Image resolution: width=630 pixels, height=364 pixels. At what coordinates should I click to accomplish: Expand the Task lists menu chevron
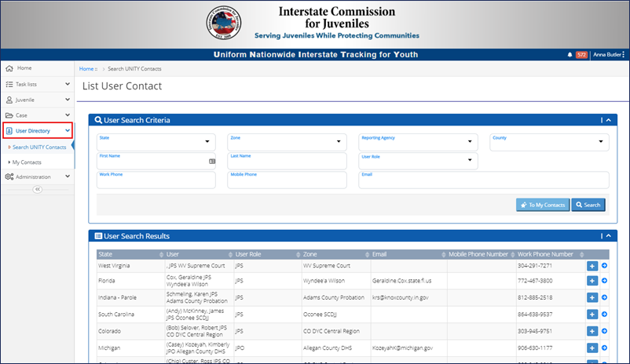tap(68, 84)
